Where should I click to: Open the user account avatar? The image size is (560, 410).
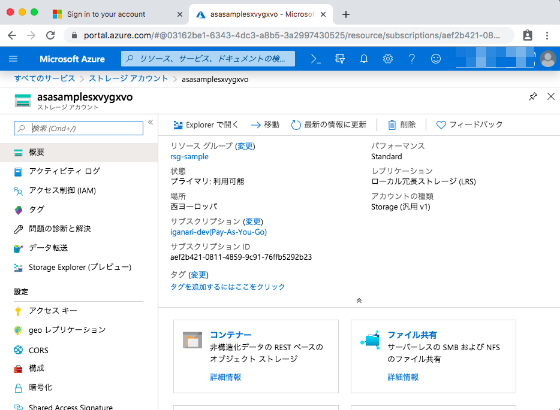tap(548, 59)
